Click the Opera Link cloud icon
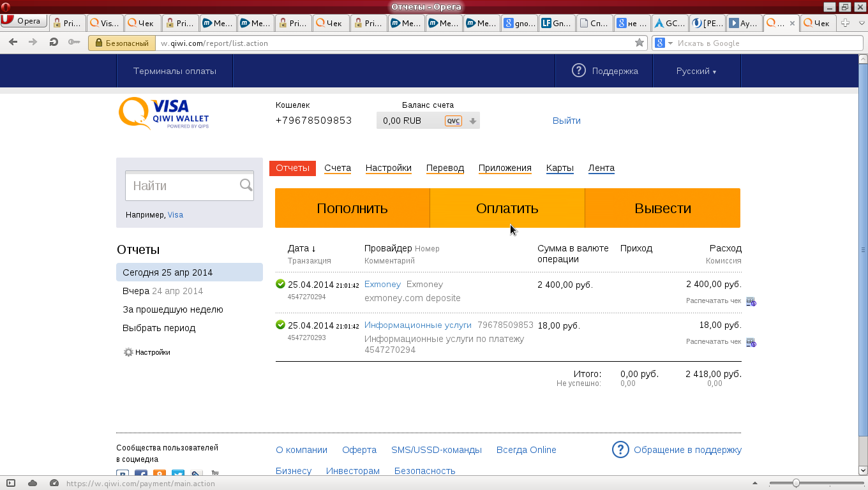 (x=33, y=483)
